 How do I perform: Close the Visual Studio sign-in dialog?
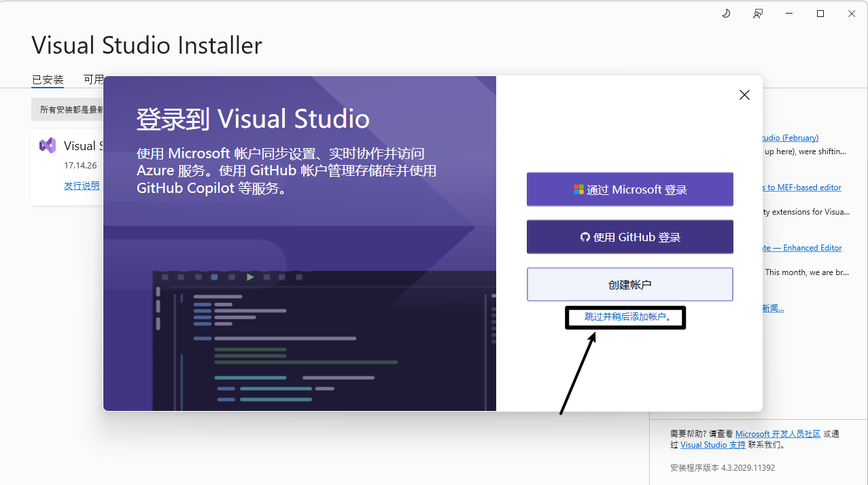[x=744, y=95]
